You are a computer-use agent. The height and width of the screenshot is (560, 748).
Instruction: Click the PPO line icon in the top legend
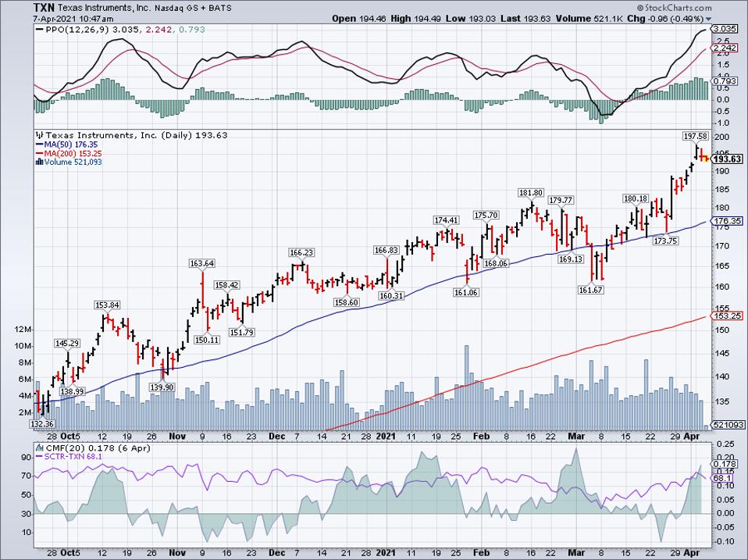[x=40, y=30]
